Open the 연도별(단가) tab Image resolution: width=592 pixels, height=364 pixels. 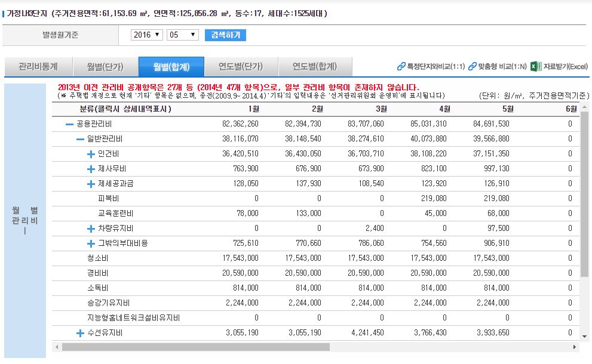(240, 66)
